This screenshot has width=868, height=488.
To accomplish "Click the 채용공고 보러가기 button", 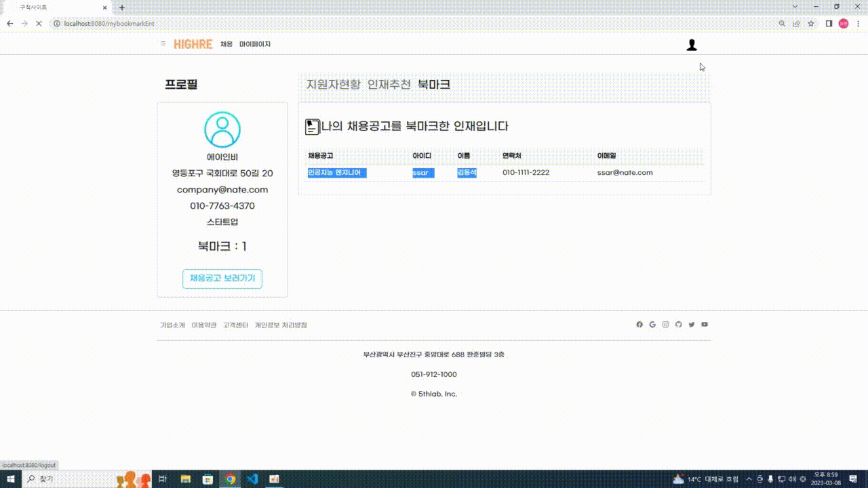I will tap(222, 279).
